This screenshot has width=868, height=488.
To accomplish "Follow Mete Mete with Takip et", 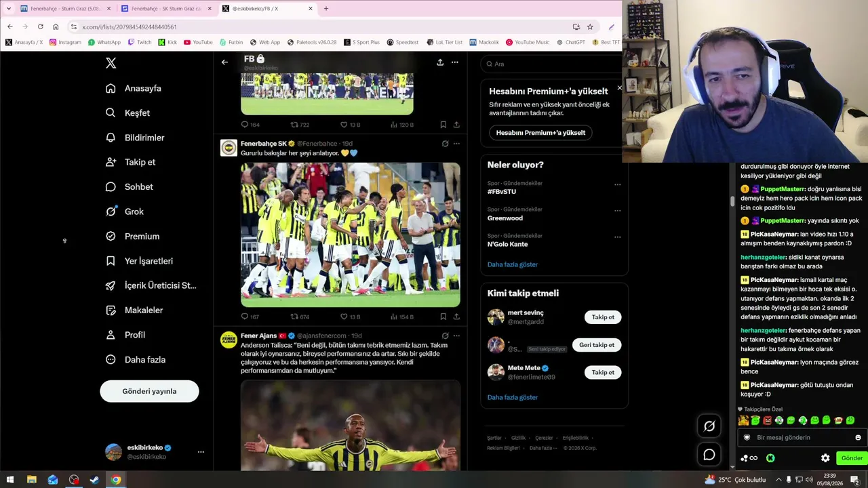I will 603,372.
